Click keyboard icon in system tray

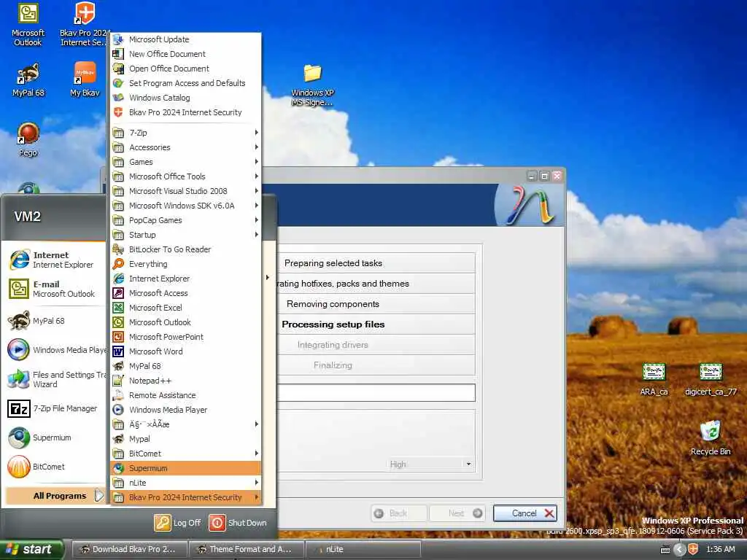[665, 550]
